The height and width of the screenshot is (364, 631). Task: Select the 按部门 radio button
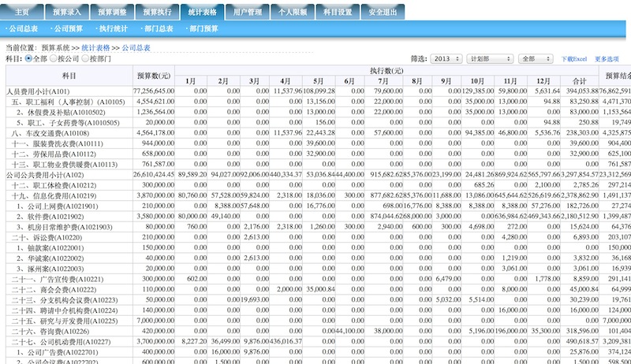(85, 58)
